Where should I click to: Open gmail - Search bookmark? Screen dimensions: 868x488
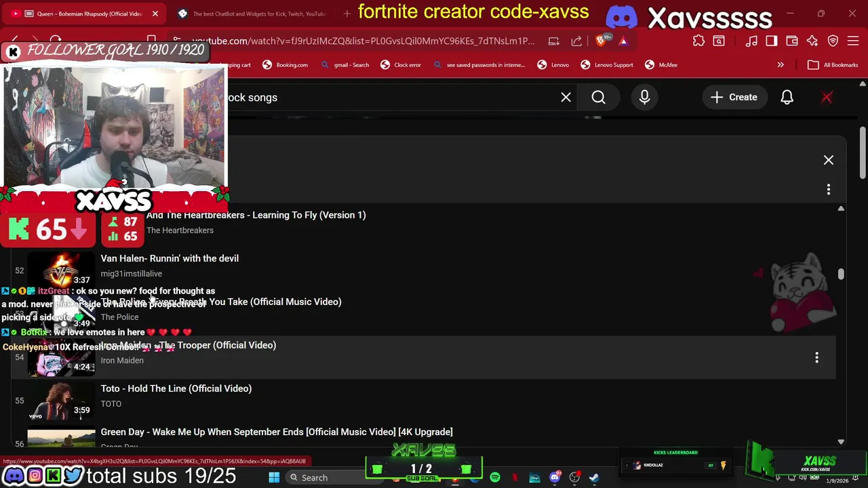click(x=345, y=65)
